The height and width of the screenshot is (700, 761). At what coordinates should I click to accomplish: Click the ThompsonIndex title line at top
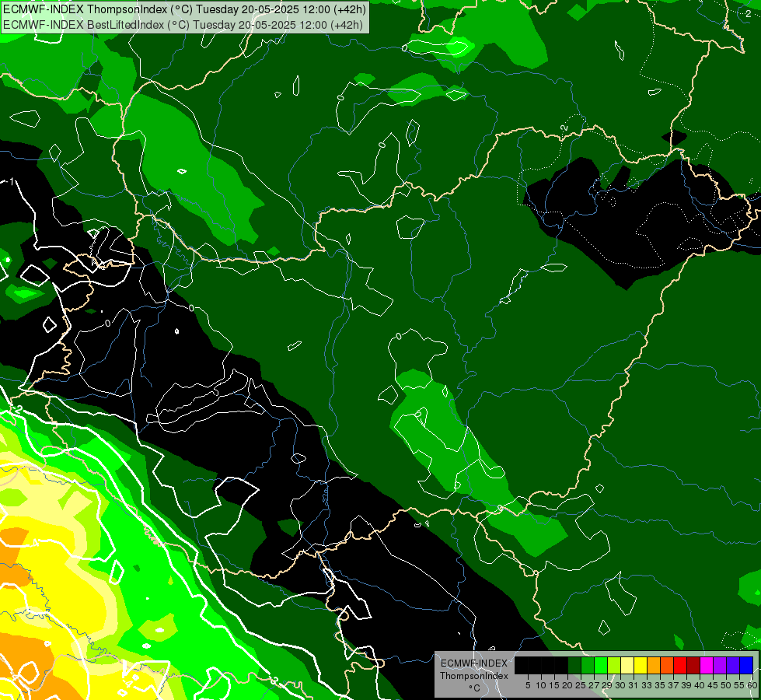(x=184, y=9)
